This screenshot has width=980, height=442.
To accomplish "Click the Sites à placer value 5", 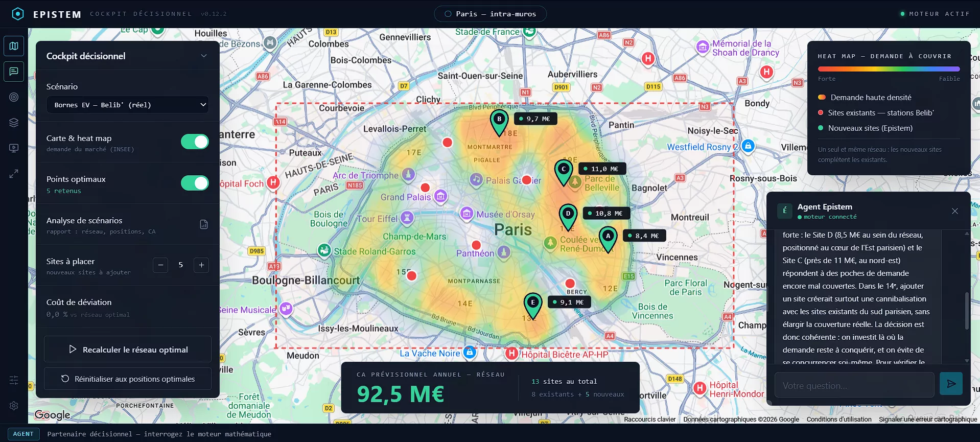I will (181, 265).
